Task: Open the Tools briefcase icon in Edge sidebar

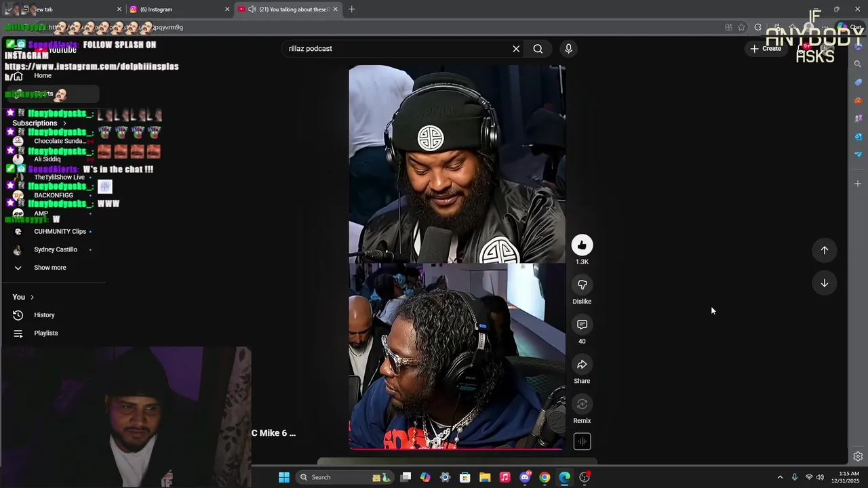Action: pyautogui.click(x=858, y=100)
